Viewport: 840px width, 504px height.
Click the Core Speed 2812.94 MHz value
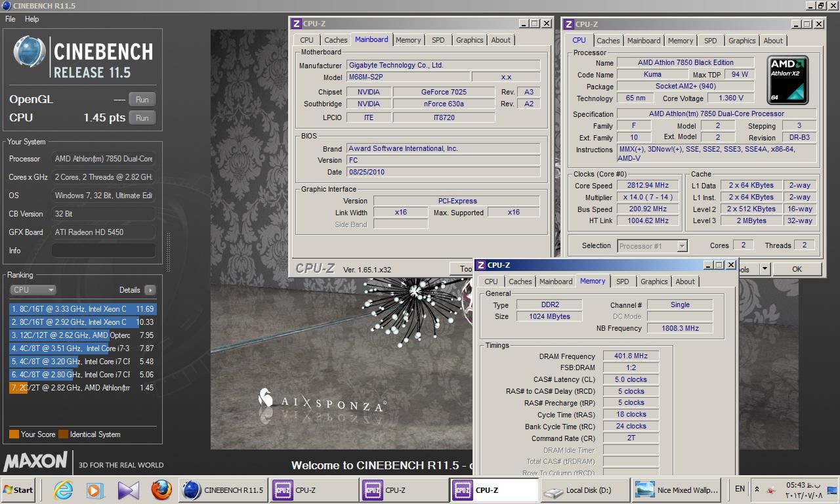click(648, 186)
